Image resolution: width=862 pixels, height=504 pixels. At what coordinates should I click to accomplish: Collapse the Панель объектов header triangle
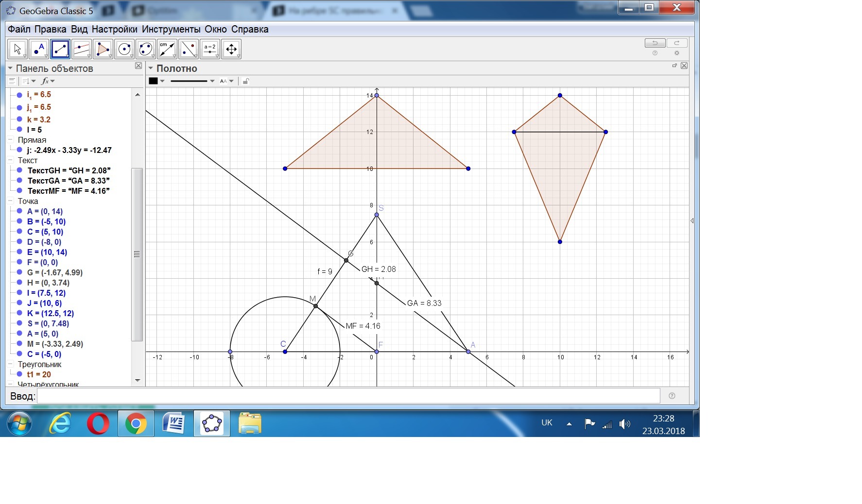tap(10, 68)
